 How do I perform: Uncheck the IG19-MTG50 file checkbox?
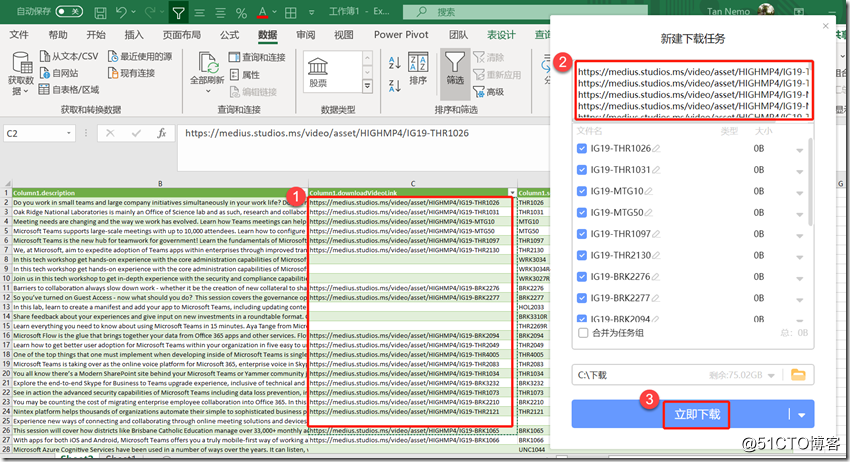point(582,213)
